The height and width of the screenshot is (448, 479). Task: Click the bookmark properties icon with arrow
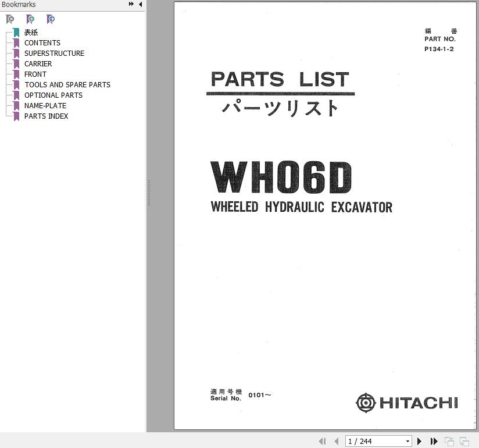(x=51, y=19)
